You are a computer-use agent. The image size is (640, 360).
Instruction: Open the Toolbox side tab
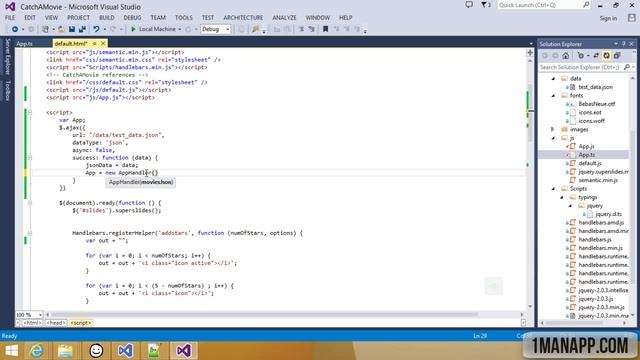pos(7,90)
